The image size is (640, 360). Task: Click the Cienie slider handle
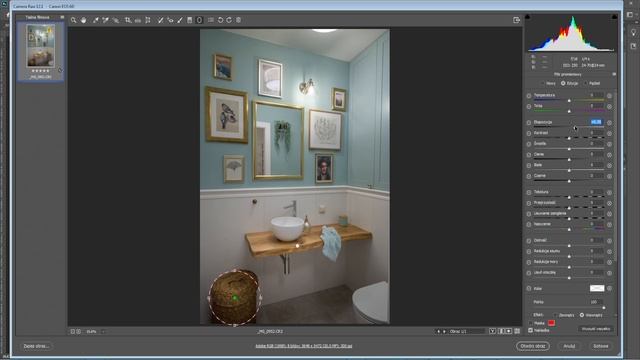569,160
